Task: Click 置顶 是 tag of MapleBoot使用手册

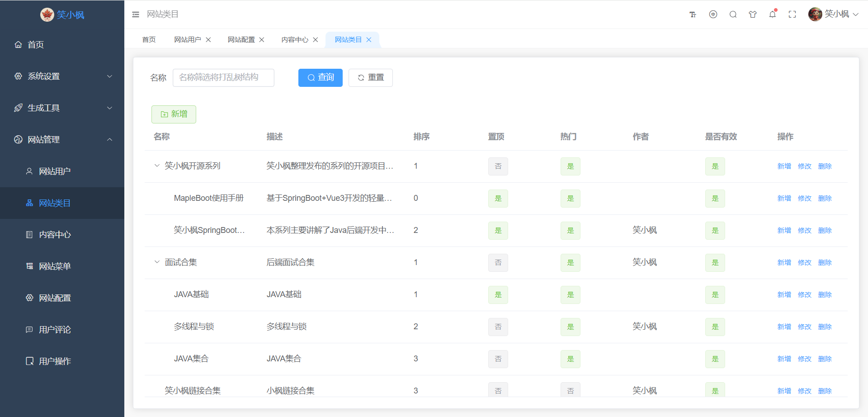Action: point(498,198)
